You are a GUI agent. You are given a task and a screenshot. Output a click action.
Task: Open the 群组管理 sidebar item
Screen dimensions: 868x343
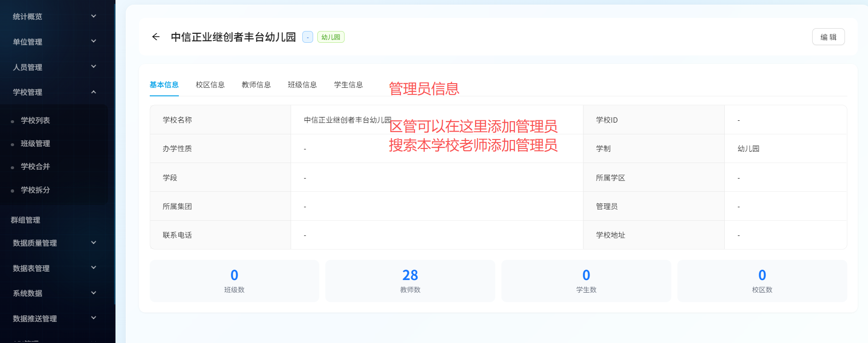[26, 220]
